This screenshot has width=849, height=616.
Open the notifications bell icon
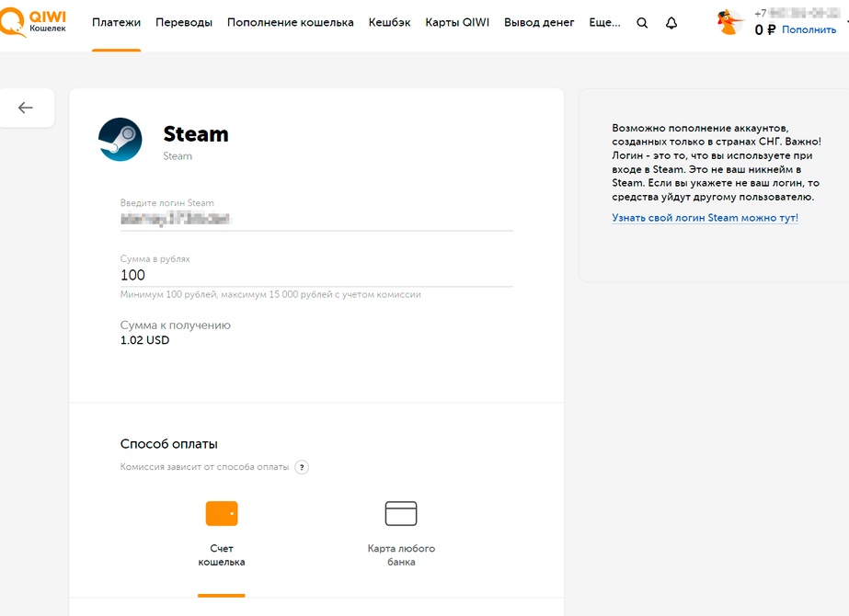[671, 23]
